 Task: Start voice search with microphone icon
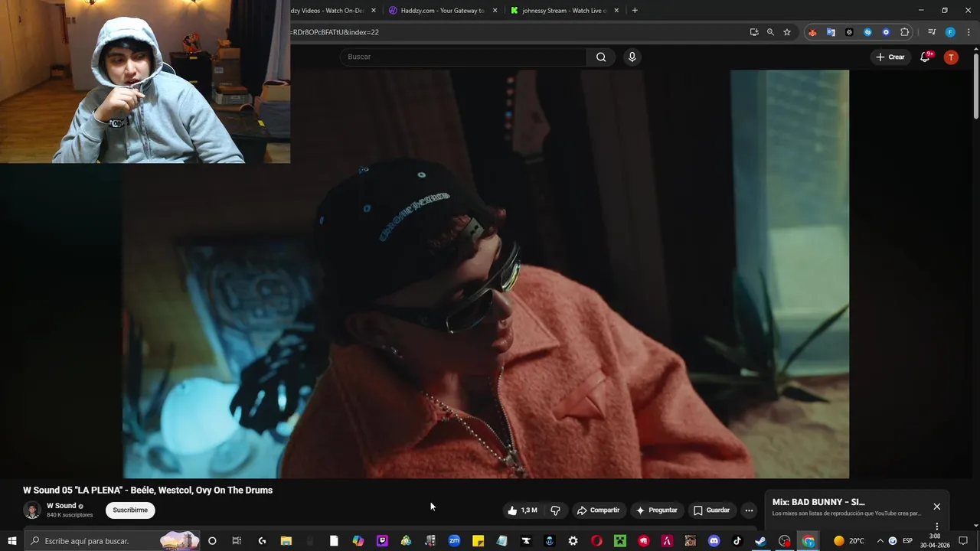click(632, 57)
